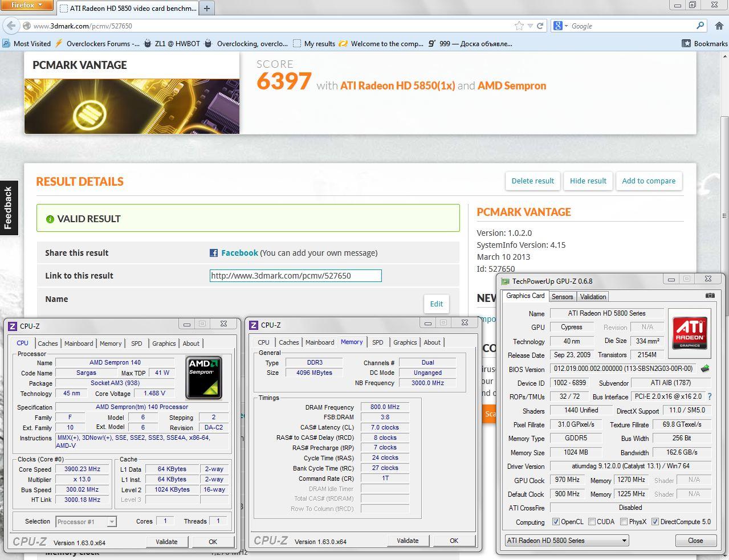Viewport: 729px width, 560px height.
Task: Open Welcome to the comp bookmark
Action: point(381,43)
